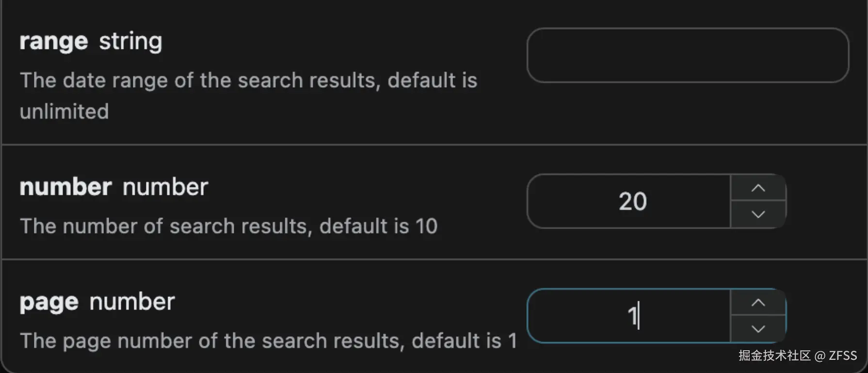Click the 'string' type label beside range
Viewport: 868px width, 373px height.
pyautogui.click(x=130, y=42)
